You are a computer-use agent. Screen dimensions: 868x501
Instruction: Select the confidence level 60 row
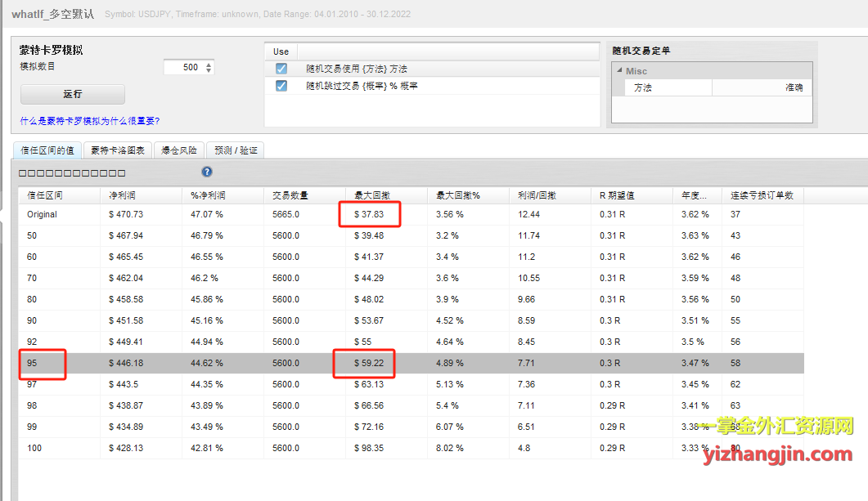click(411, 257)
